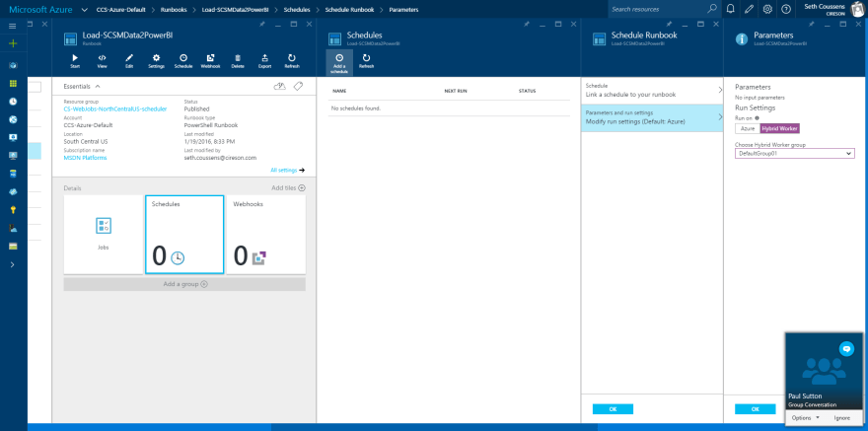Start the Load-SCSMData2PowerBI runbook
Image resolution: width=868 pixels, height=431 pixels.
pos(76,61)
